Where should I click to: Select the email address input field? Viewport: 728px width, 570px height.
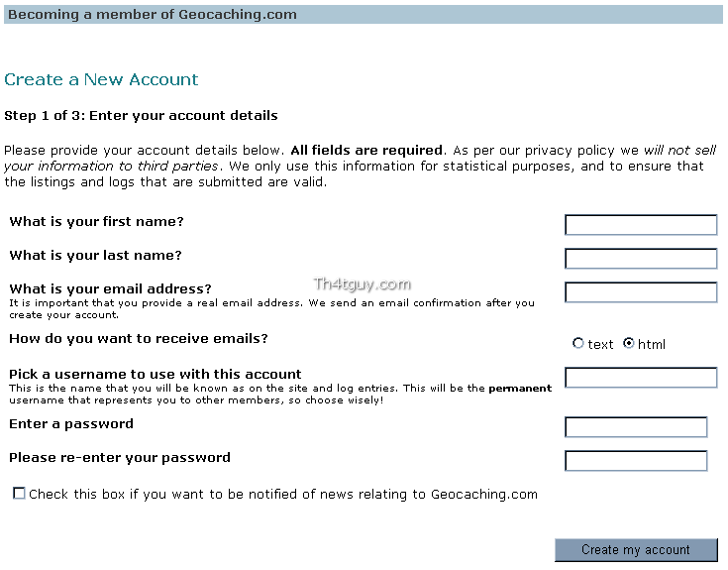641,292
